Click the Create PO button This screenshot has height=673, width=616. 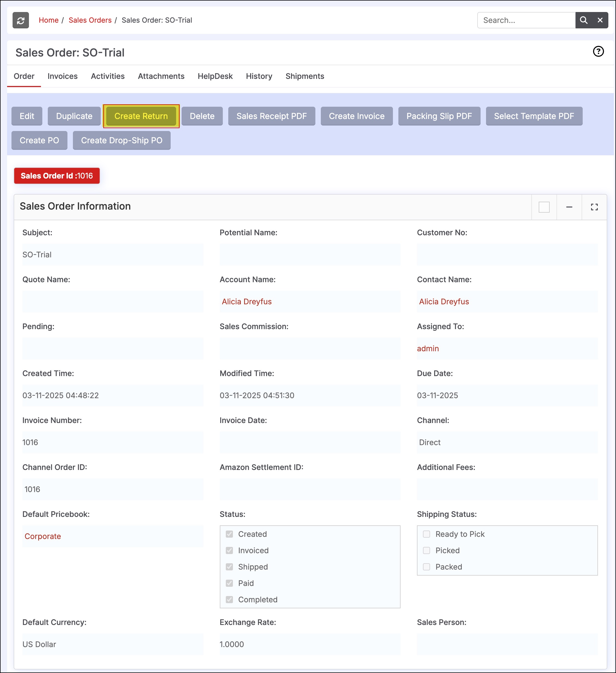pos(39,140)
